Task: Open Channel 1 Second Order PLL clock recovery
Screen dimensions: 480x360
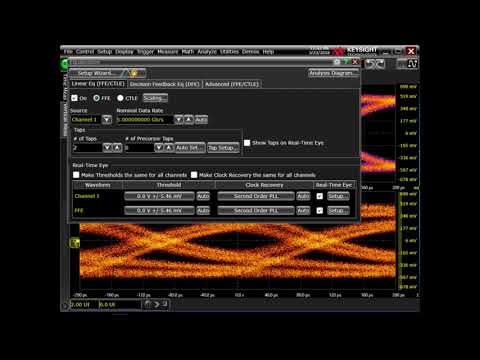Action: (x=256, y=196)
